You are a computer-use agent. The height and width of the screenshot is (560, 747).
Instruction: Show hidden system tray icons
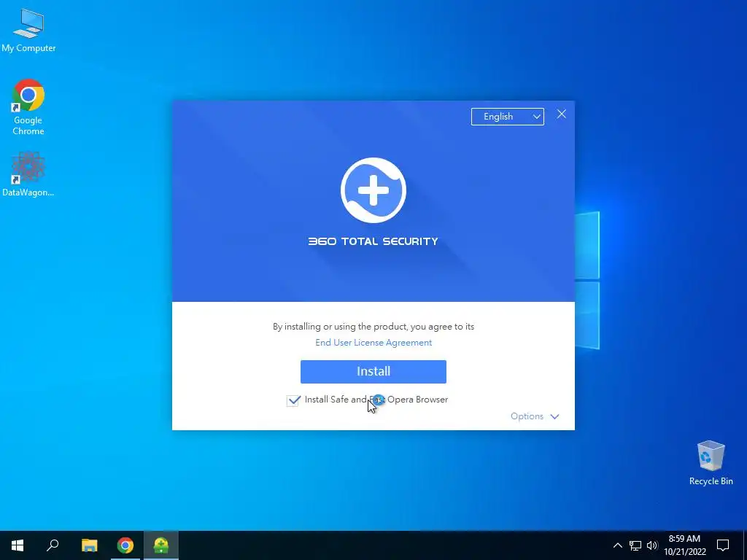pos(617,545)
